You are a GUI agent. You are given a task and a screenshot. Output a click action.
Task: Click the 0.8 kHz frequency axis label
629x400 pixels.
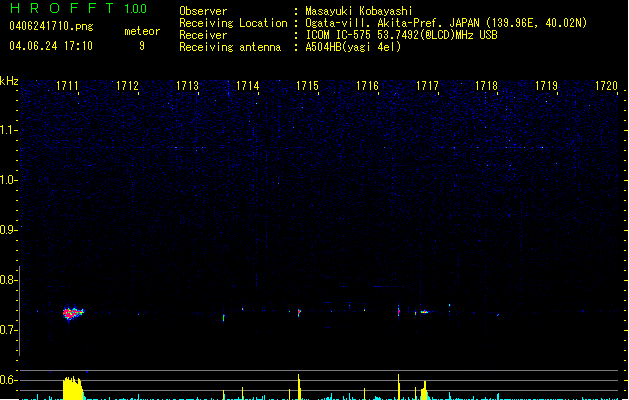(8, 280)
